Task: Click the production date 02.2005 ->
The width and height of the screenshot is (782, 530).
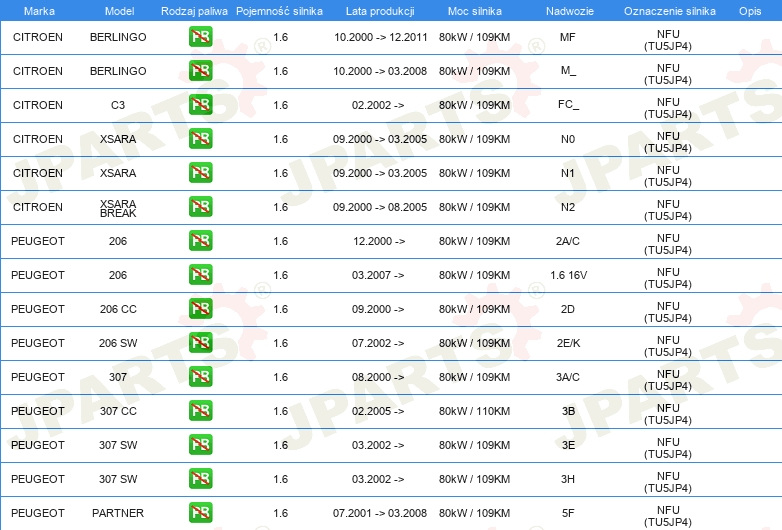Action: [x=378, y=411]
